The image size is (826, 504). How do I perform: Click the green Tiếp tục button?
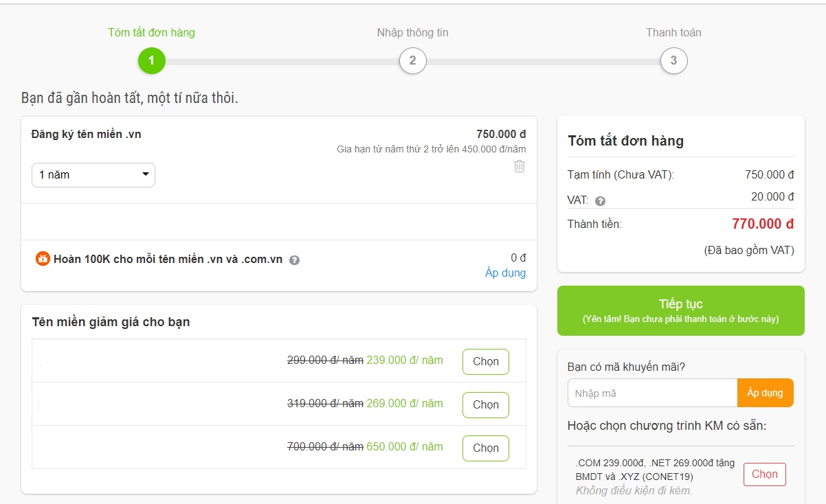681,311
